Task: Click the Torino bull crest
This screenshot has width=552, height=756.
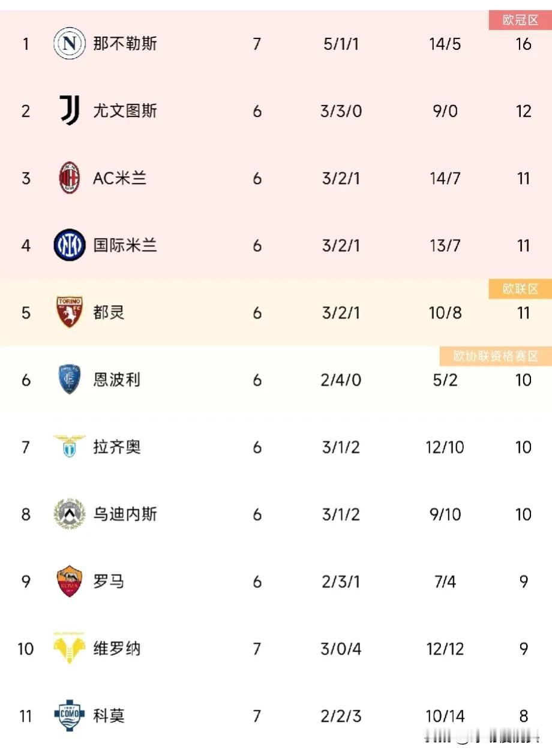Action: 70,312
